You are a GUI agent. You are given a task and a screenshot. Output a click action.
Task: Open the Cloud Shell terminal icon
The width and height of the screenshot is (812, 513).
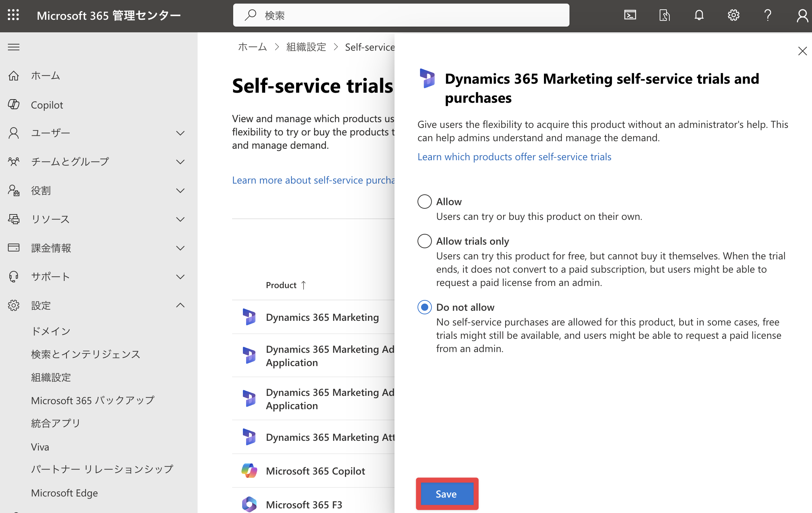tap(630, 15)
